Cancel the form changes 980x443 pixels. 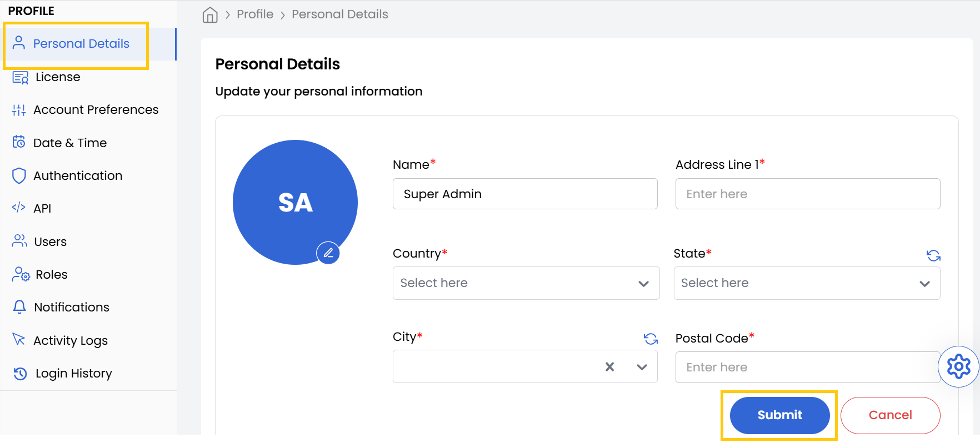pos(890,415)
